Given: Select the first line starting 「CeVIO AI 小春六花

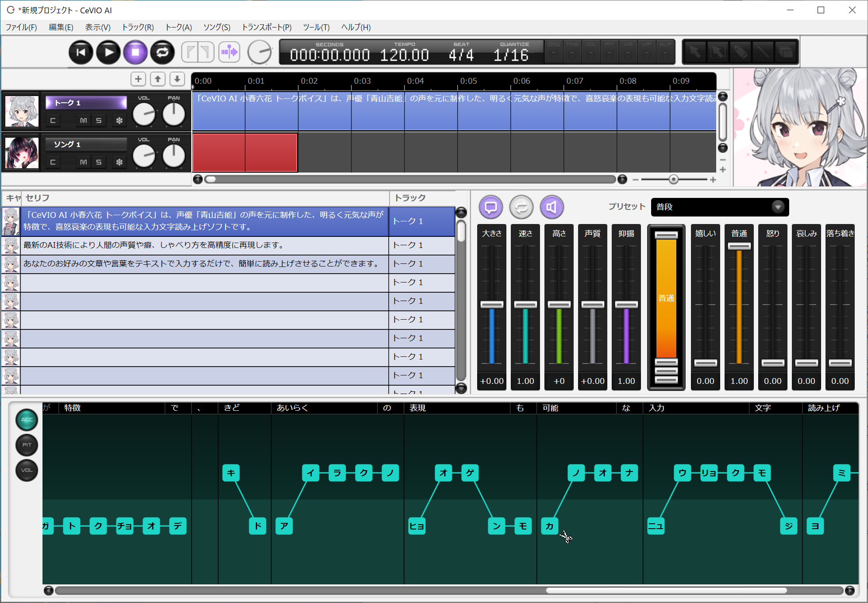Looking at the screenshot, I should click(x=204, y=221).
